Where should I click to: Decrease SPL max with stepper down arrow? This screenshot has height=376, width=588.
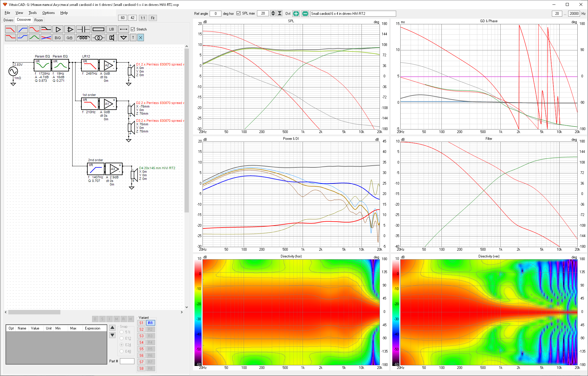[x=273, y=15]
